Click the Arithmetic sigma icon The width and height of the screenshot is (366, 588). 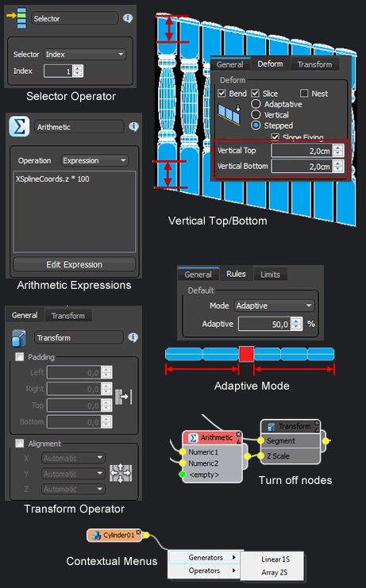(x=19, y=126)
